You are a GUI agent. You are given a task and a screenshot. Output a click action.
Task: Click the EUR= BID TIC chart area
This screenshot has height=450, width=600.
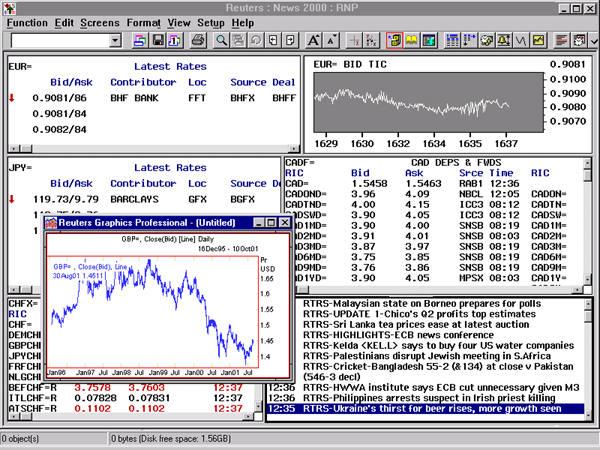[x=429, y=102]
